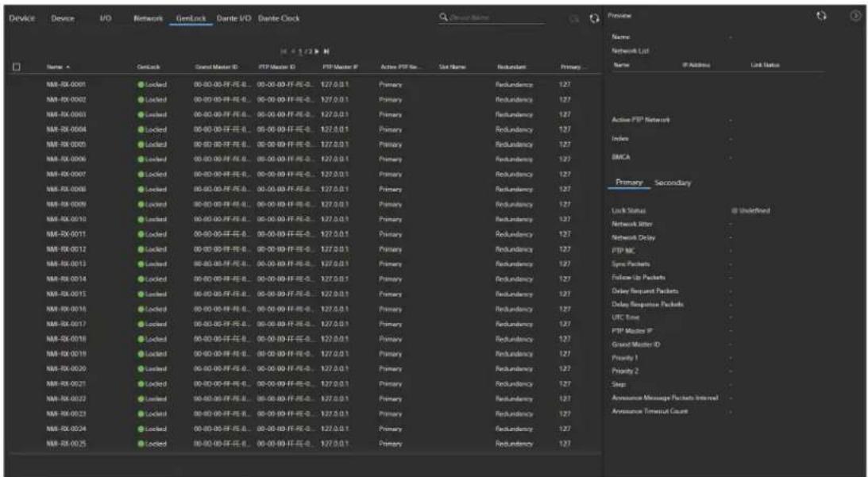Screen dimensions: 868x477
Task: Switch to the I/O tab
Action: (105, 18)
